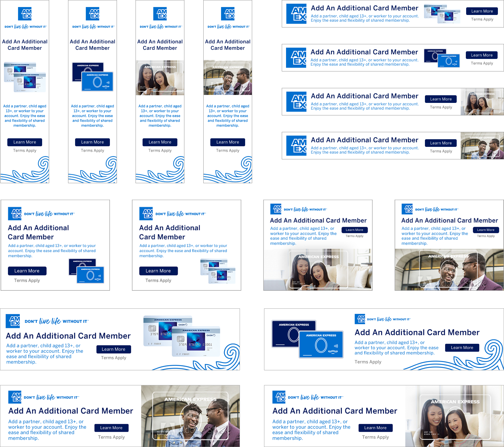Open Learn More in thin strip ad with two men
504x447 pixels.
441,143
